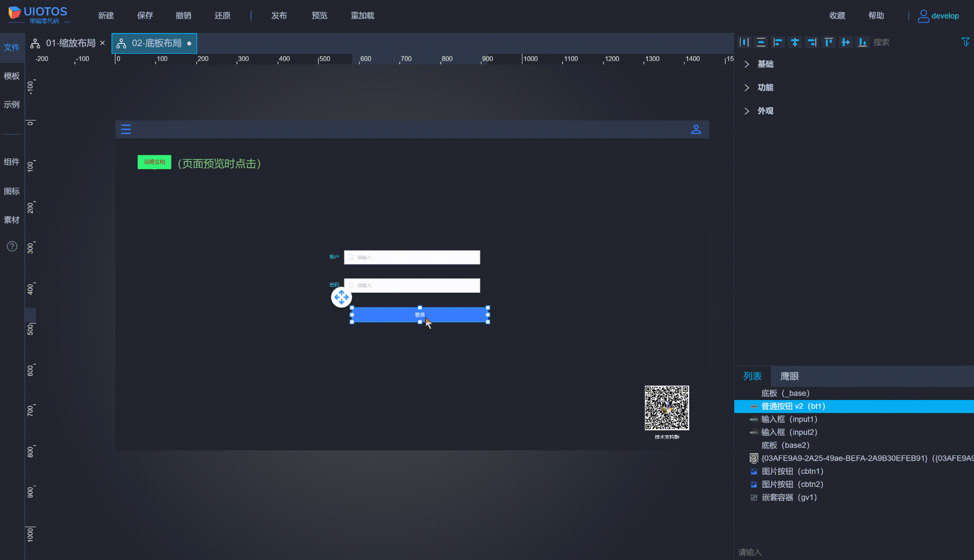This screenshot has width=974, height=560.
Task: Click the move handle icon near login button
Action: point(341,297)
